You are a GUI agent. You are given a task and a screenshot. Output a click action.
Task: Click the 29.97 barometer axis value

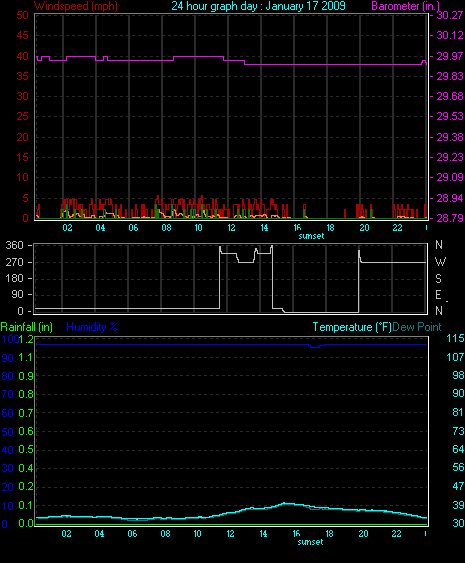coord(450,56)
